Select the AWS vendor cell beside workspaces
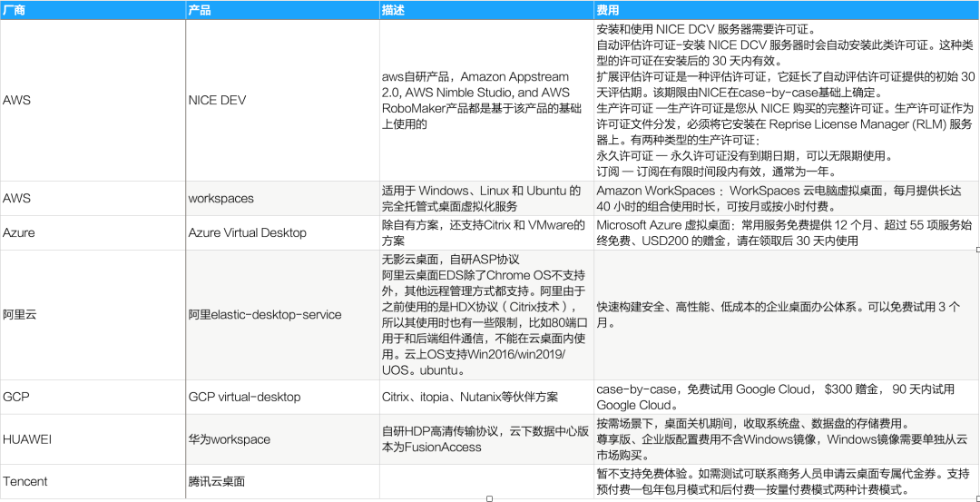The image size is (980, 502). tap(93, 199)
